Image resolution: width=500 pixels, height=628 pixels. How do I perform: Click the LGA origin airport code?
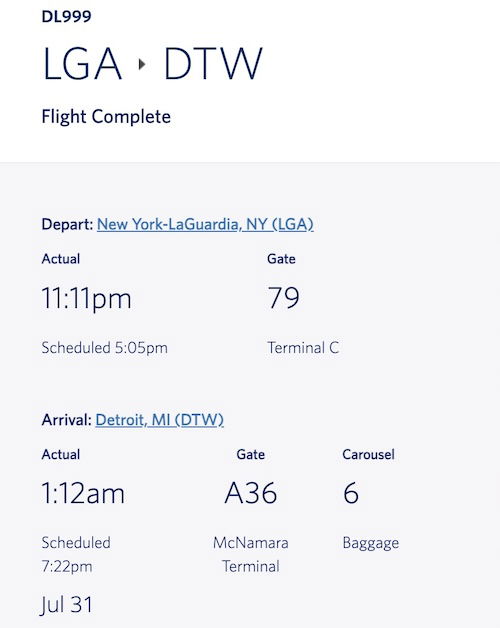coord(82,64)
